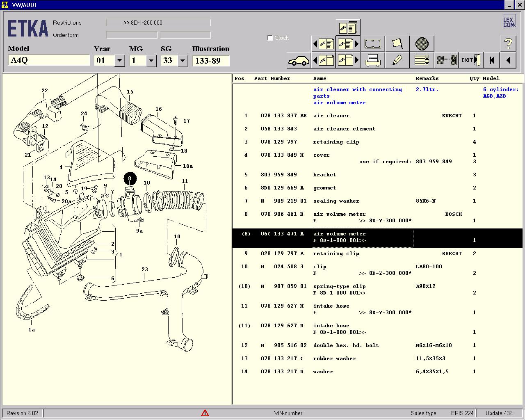Select highlighted row 06C 133 471 A
Viewport: 525px width, 420px height.
point(377,238)
